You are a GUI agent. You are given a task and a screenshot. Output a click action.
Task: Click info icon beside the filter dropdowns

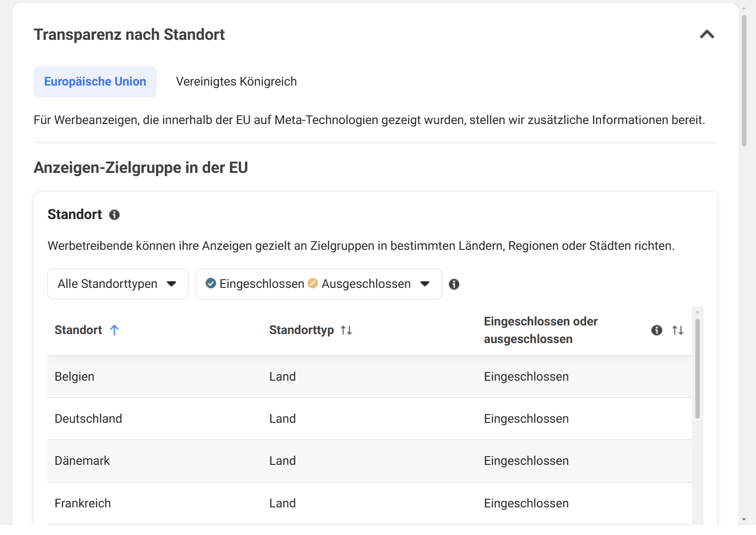(454, 284)
